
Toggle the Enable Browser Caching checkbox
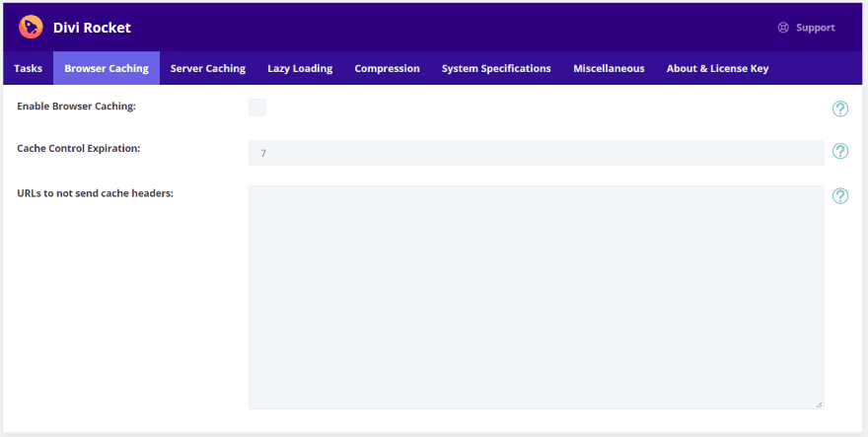click(257, 108)
